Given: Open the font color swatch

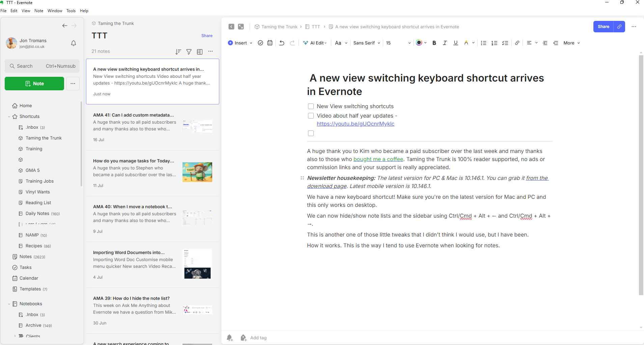Looking at the screenshot, I should (419, 42).
